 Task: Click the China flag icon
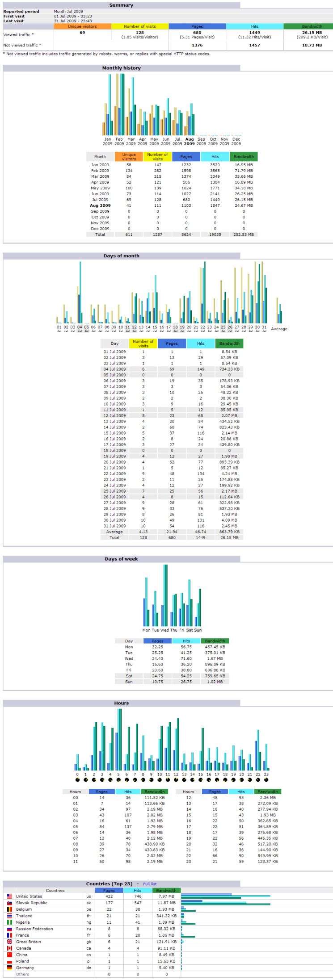click(x=10, y=954)
